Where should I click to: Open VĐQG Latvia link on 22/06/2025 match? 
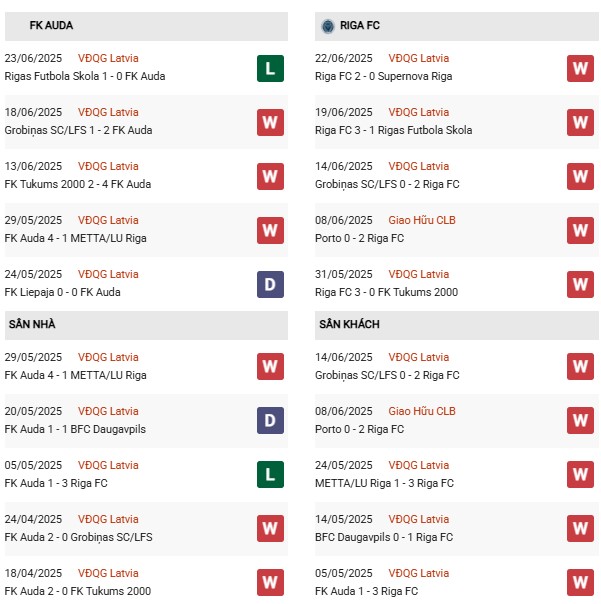coord(418,58)
